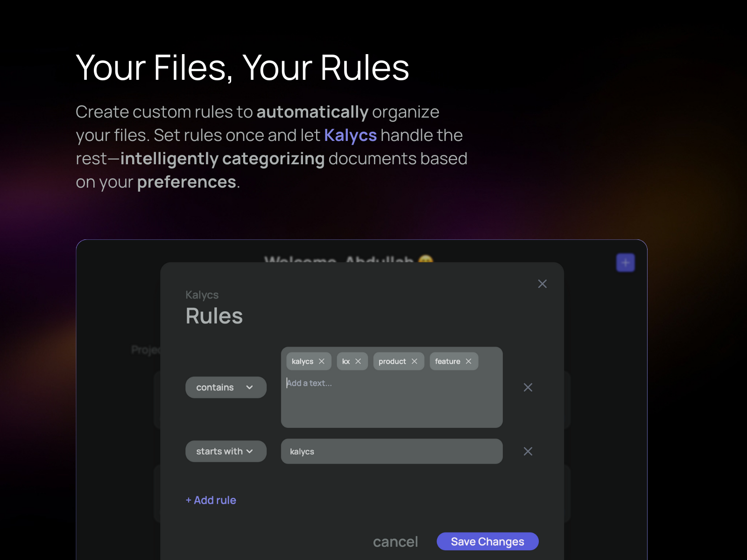Close the Kalycs Rules dialog

point(542,284)
